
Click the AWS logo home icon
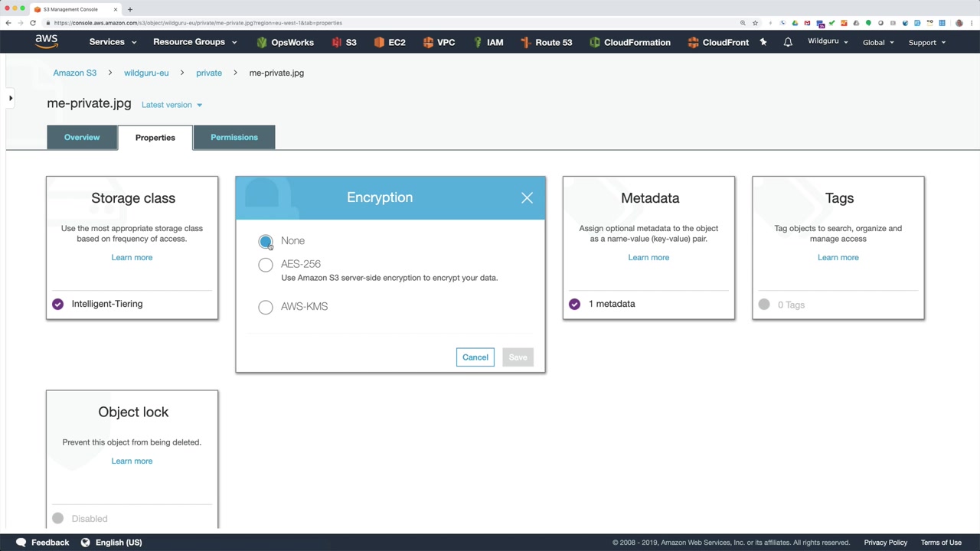[x=46, y=42]
